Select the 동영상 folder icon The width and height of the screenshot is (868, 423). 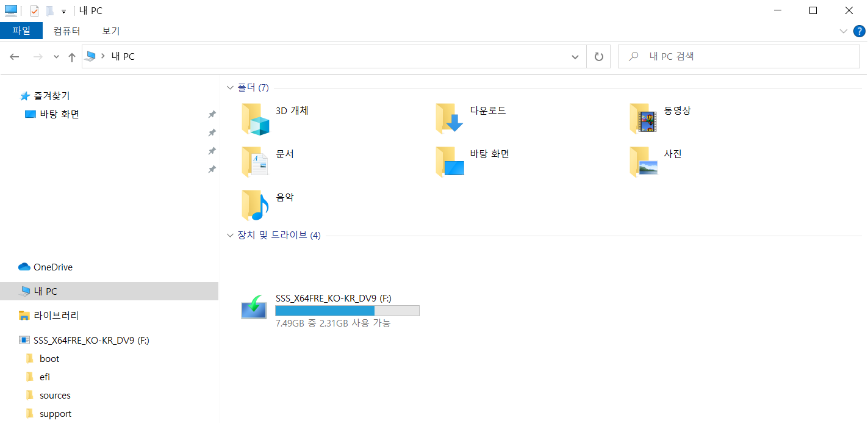tap(644, 119)
